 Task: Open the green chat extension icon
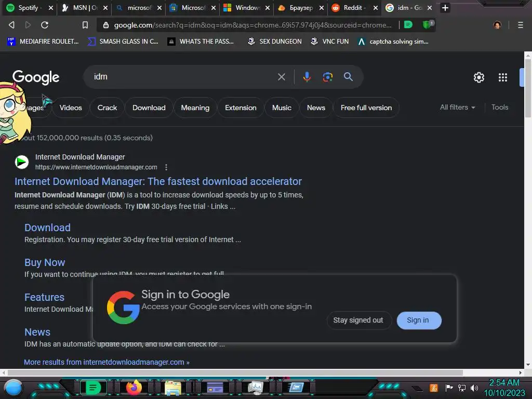pos(408,25)
